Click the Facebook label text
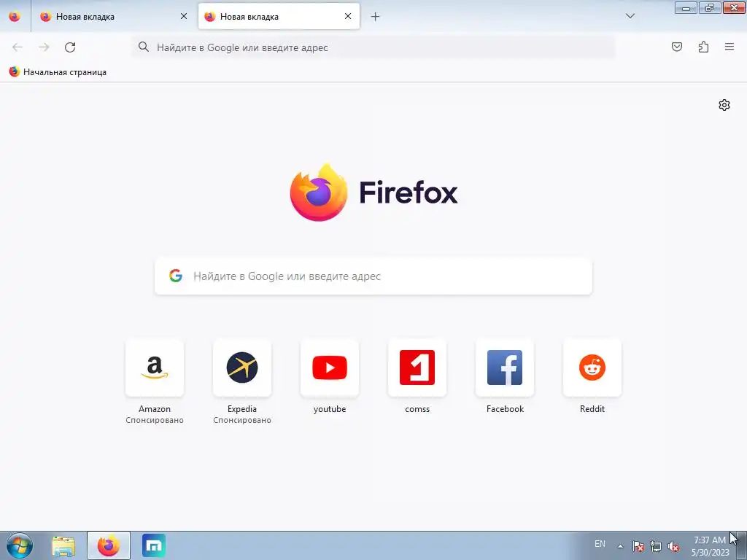Screen dimensions: 747x560 click(x=505, y=409)
